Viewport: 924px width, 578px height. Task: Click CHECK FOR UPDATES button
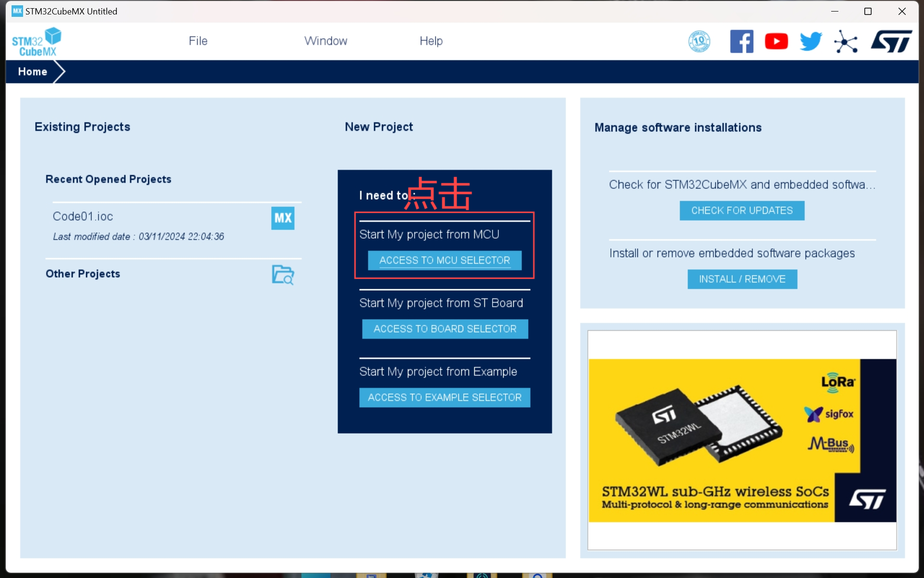pos(742,210)
